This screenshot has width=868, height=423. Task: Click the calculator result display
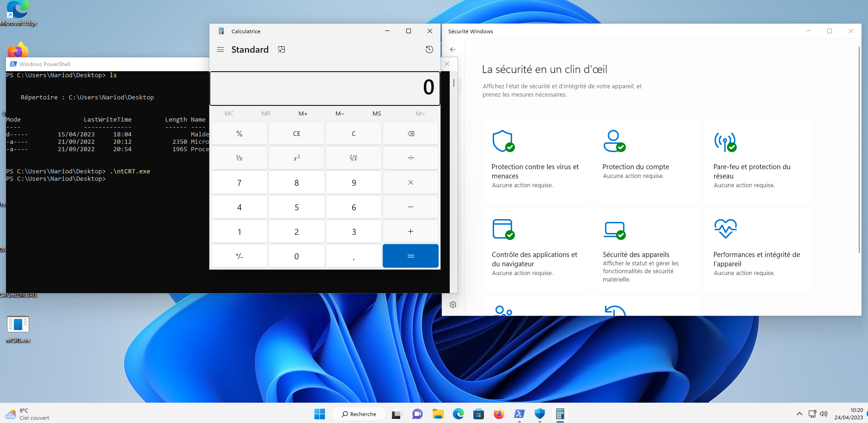tap(324, 88)
